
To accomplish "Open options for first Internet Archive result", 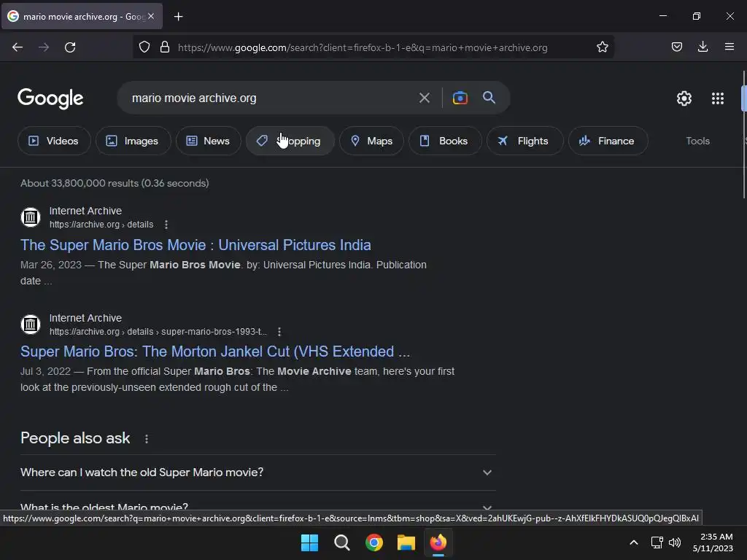I will pos(166,225).
